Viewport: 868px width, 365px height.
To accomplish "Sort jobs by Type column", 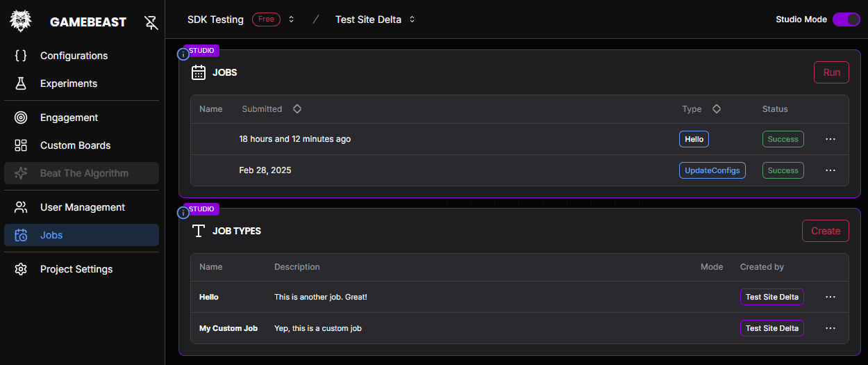I will [x=717, y=109].
